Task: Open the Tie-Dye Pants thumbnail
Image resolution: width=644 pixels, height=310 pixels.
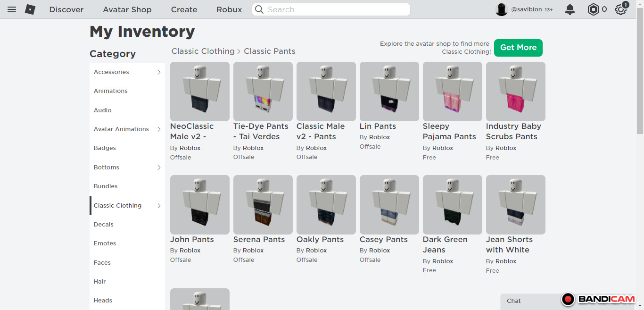Action: (x=263, y=92)
